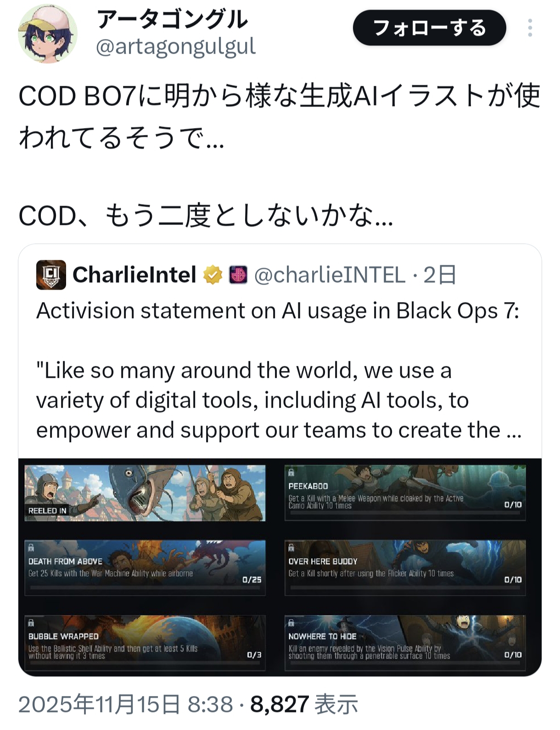Viewport: 560px width, 730px height.
Task: Tap the アータゴングル profile avatar
Action: tap(48, 34)
